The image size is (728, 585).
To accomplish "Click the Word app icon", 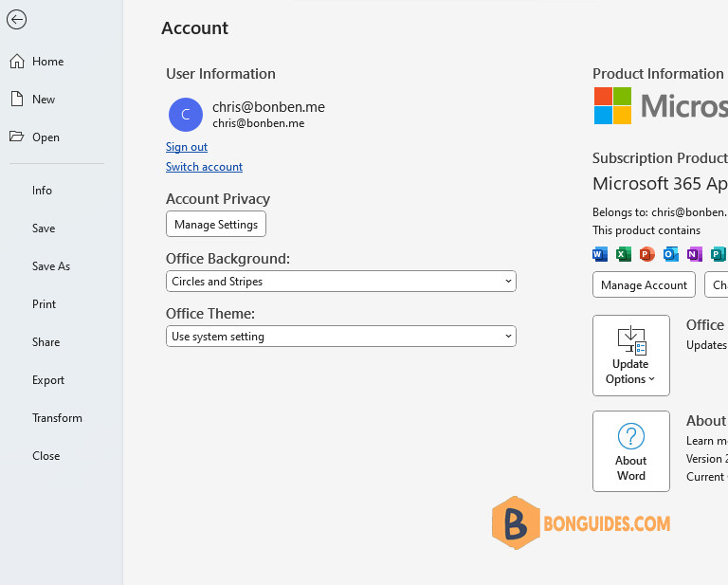I will (600, 254).
